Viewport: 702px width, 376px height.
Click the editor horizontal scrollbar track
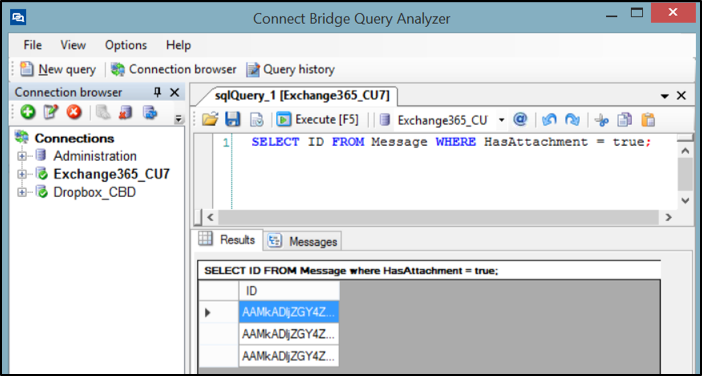click(x=438, y=218)
